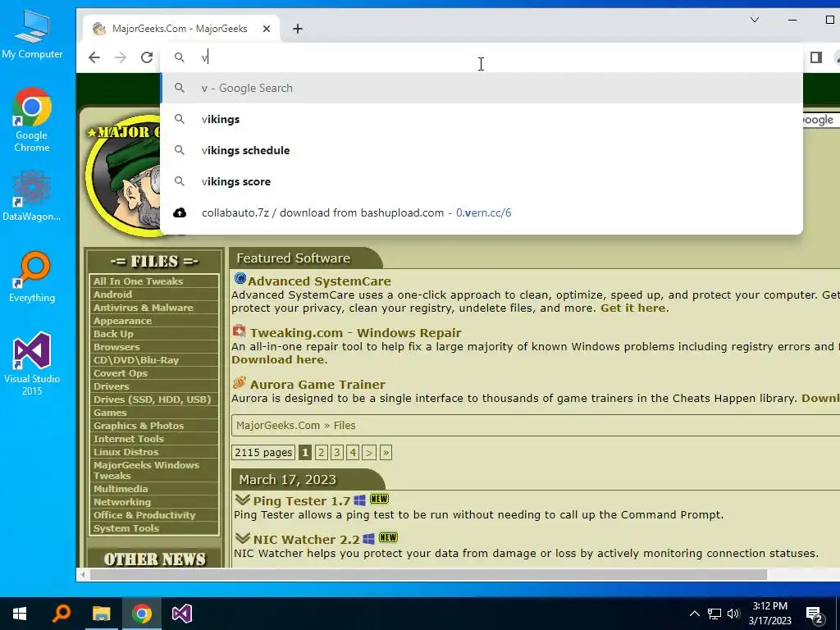Open the Drives (SSD, HDD, USB) category
The image size is (840, 630).
click(x=152, y=399)
